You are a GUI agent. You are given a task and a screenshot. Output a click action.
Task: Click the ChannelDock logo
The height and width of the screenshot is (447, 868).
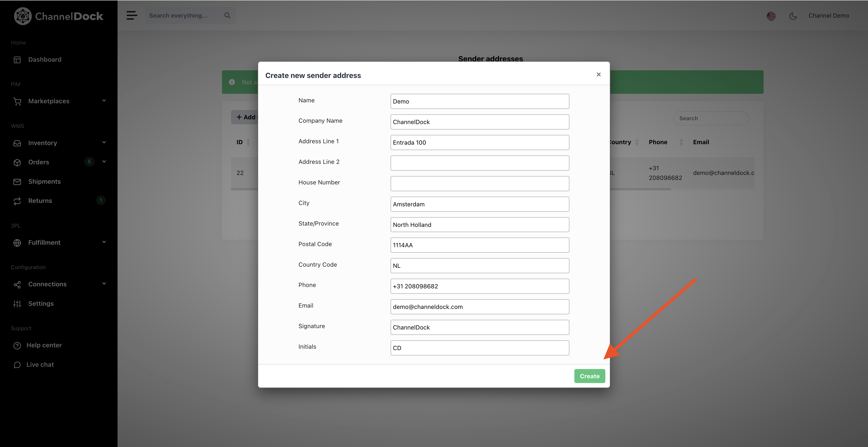(x=59, y=16)
